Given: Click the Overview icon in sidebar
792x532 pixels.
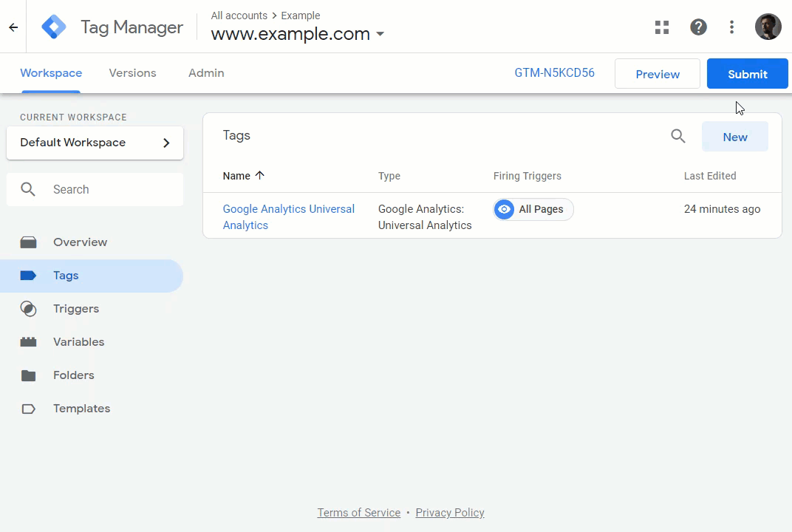Looking at the screenshot, I should (28, 242).
